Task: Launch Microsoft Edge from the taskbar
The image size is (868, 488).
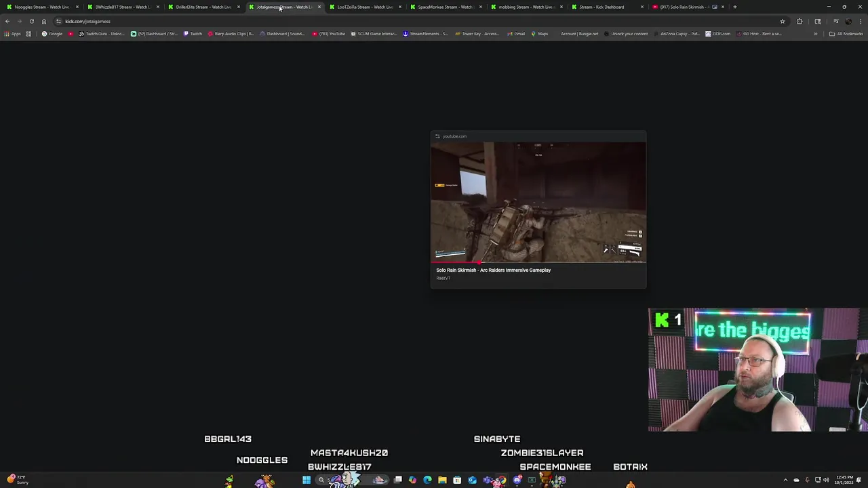Action: tap(427, 481)
